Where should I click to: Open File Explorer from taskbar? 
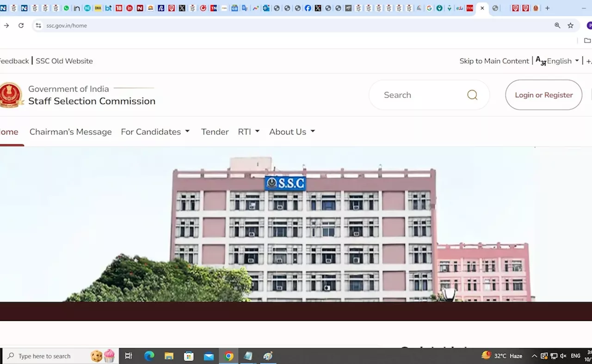169,356
